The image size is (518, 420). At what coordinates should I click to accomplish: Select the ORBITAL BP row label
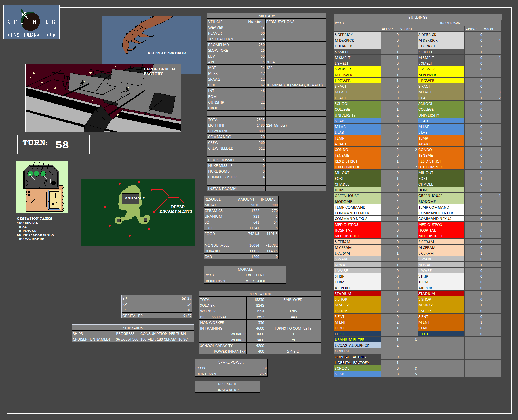coord(134,316)
